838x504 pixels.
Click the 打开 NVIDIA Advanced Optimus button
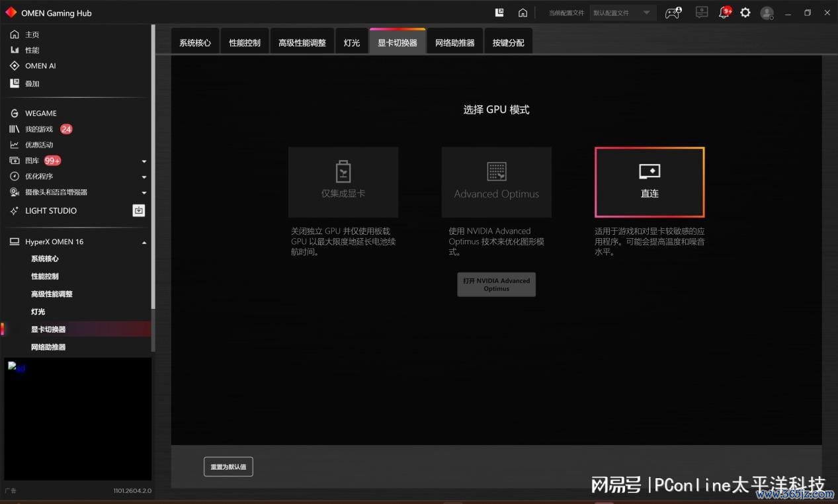497,284
